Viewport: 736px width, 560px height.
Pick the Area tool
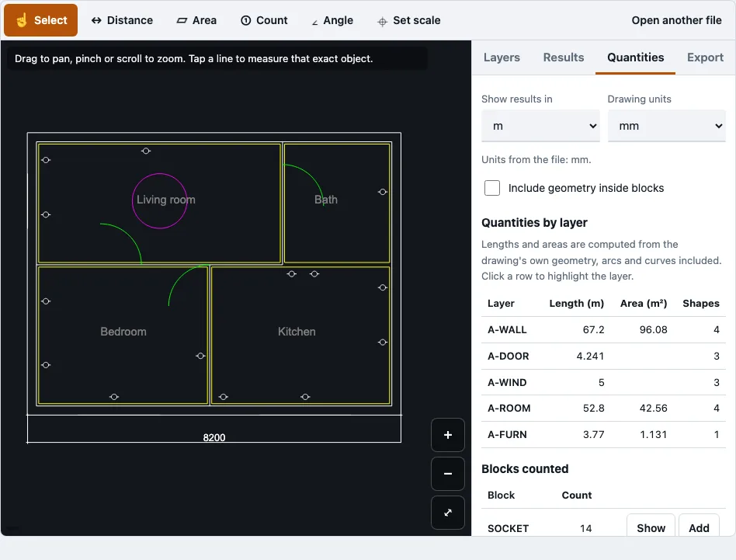coord(196,20)
